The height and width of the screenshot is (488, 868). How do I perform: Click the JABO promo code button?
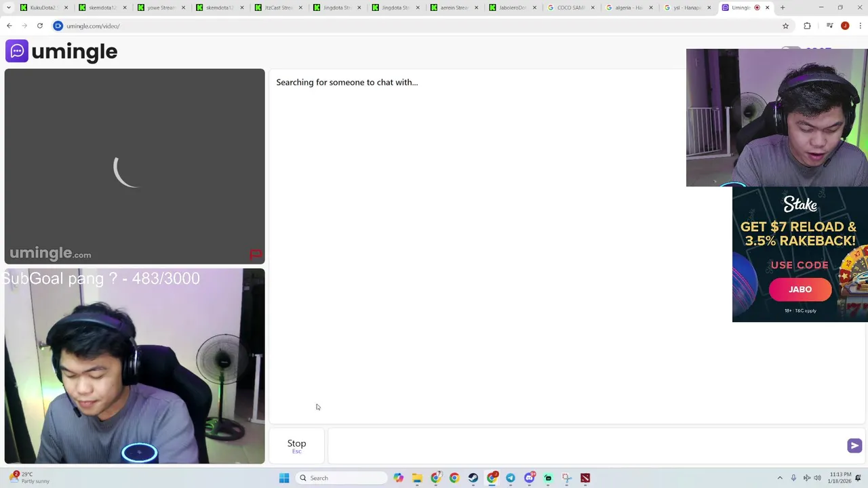tap(800, 289)
